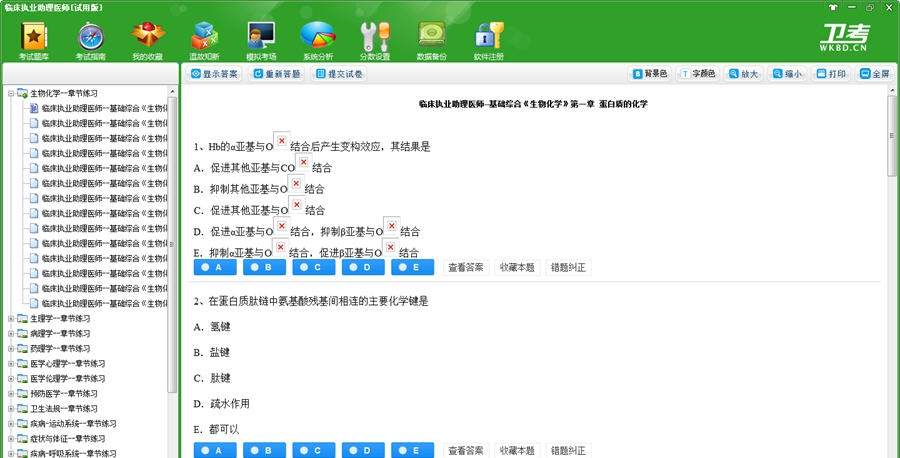Choose answer B for question 1
This screenshot has width=900, height=458.
coord(265,267)
